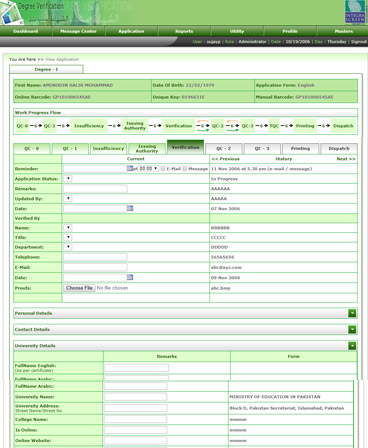The width and height of the screenshot is (368, 448).
Task: Click Is Online remarks input
Action: [135, 430]
